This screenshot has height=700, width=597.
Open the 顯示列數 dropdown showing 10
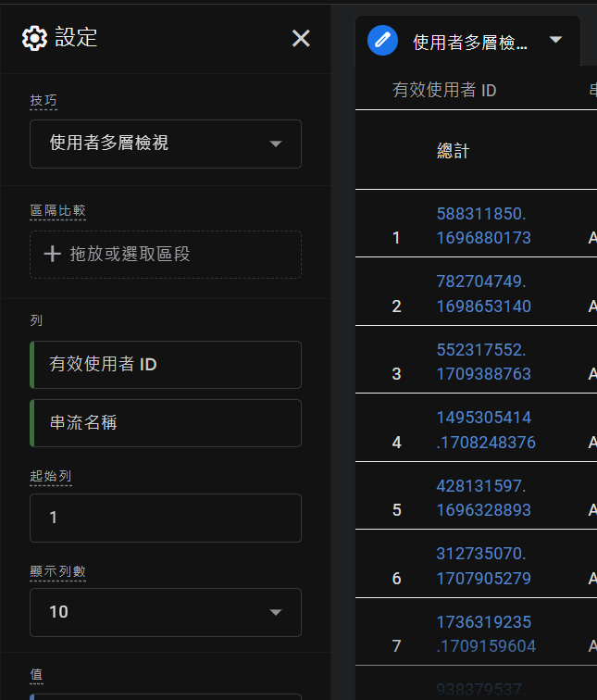[166, 613]
